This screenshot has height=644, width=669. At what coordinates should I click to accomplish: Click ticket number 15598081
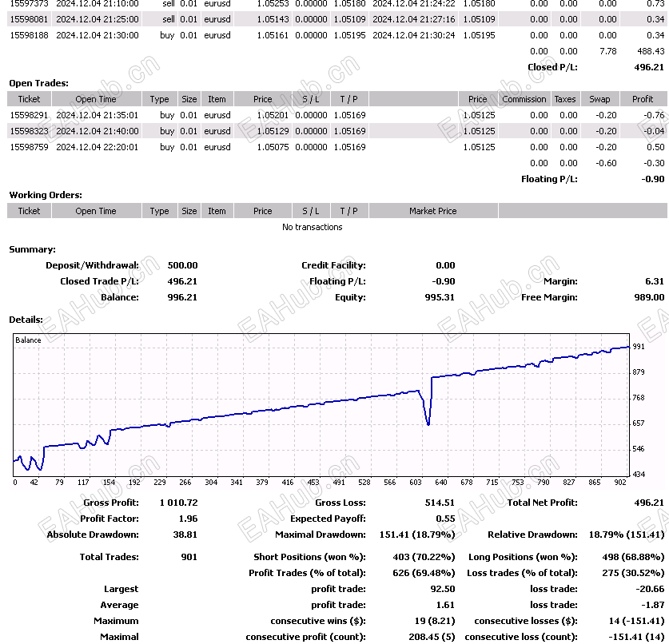click(29, 19)
